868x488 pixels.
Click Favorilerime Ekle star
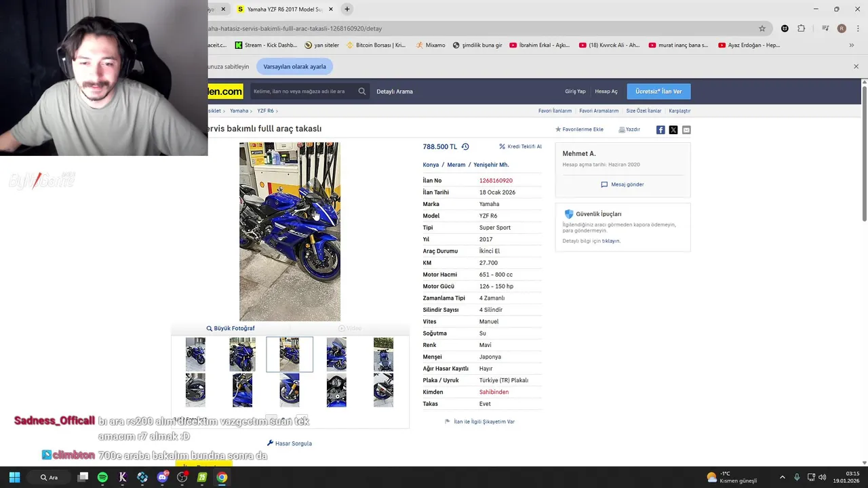click(579, 129)
